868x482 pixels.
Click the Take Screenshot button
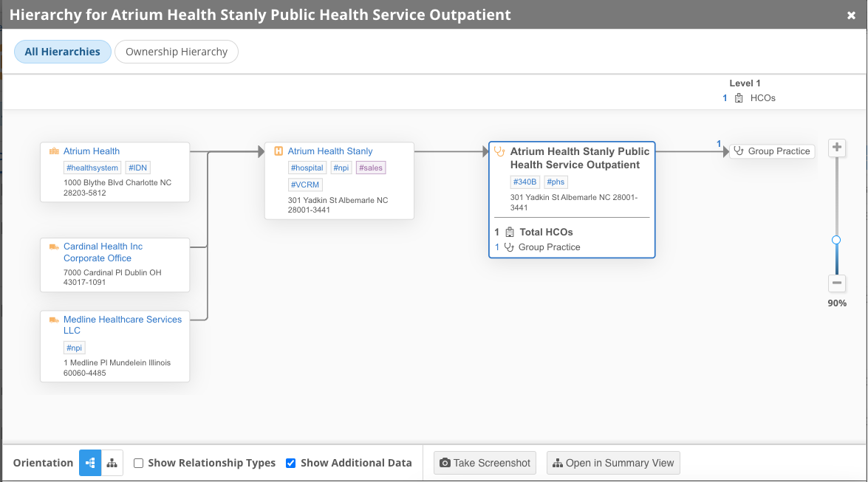[485, 463]
